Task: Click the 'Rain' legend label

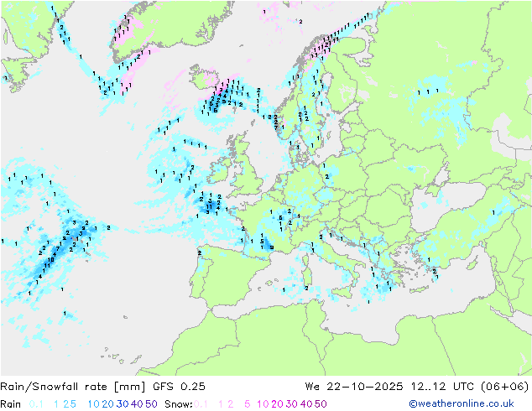Action: click(11, 404)
